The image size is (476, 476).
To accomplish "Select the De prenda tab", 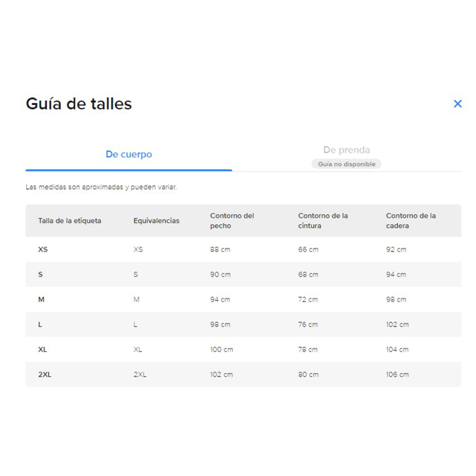I will tap(346, 150).
